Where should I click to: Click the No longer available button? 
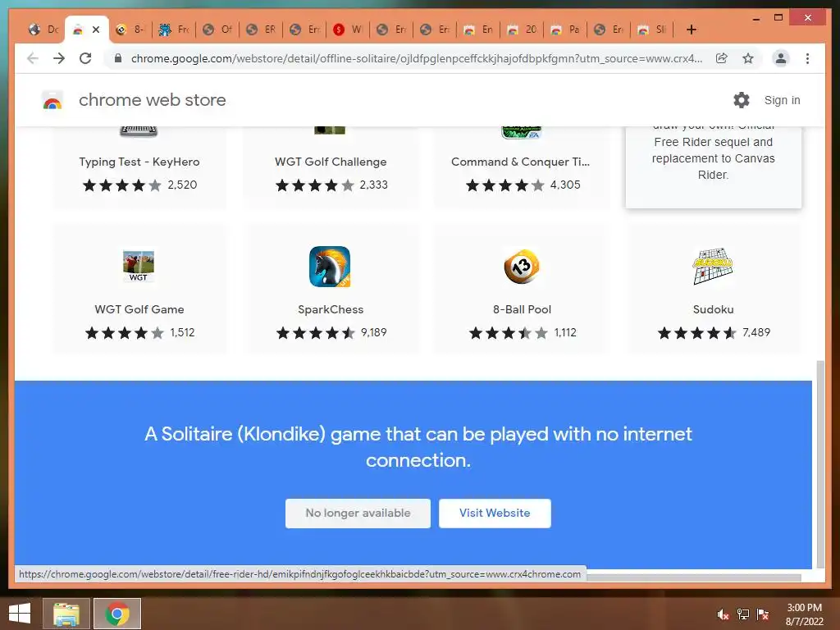point(358,514)
